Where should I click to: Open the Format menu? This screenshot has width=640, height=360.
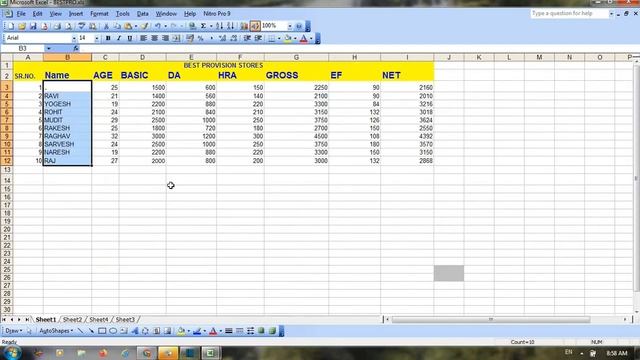[x=99, y=14]
